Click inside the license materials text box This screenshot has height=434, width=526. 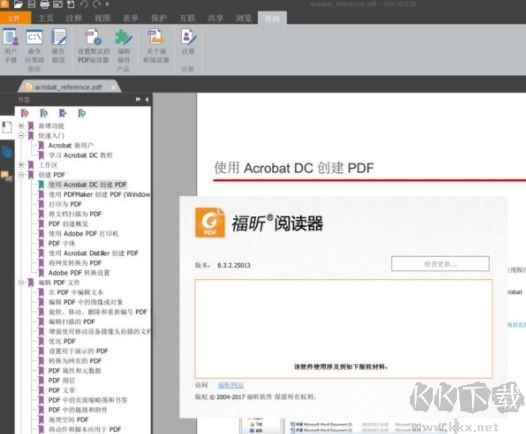click(x=343, y=329)
